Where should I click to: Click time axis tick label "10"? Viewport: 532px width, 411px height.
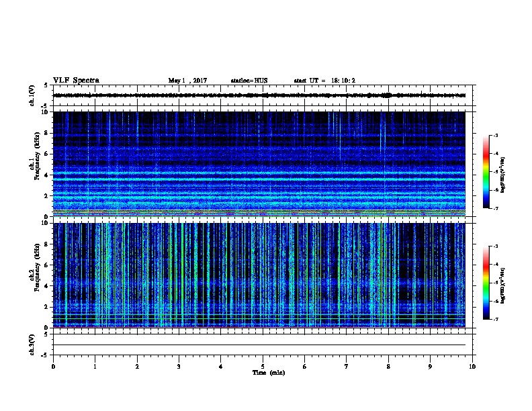click(472, 367)
